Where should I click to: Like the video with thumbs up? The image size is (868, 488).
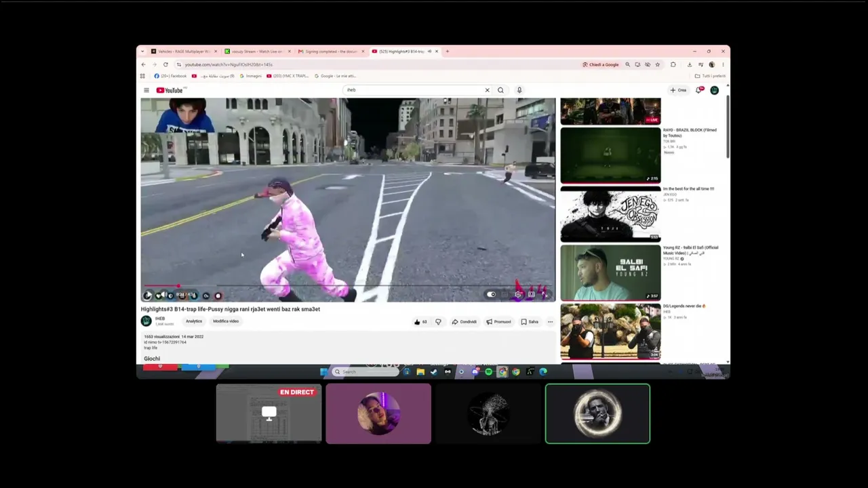[420, 322]
